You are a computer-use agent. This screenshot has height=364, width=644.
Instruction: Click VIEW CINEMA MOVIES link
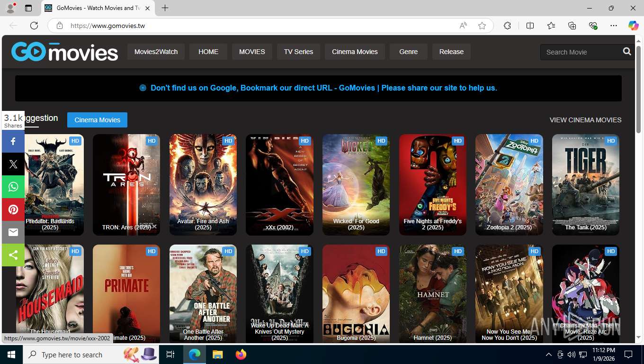click(x=585, y=120)
